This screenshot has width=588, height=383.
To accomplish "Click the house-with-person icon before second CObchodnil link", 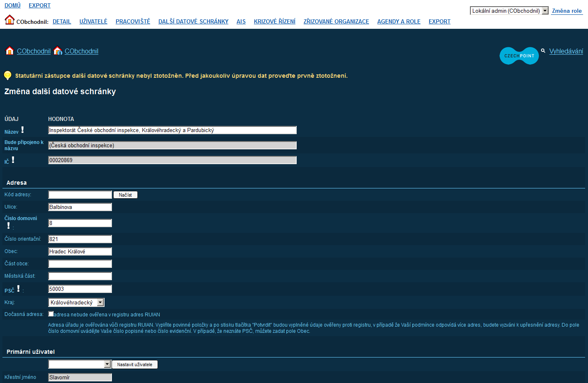I will pos(58,51).
